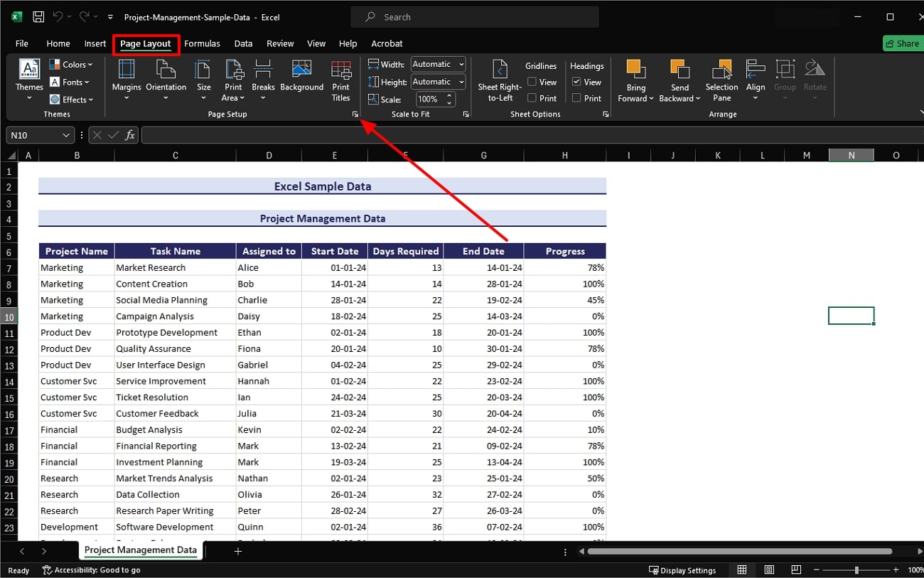This screenshot has height=578, width=924.
Task: Switch to the Acrobat tab
Action: pos(387,43)
